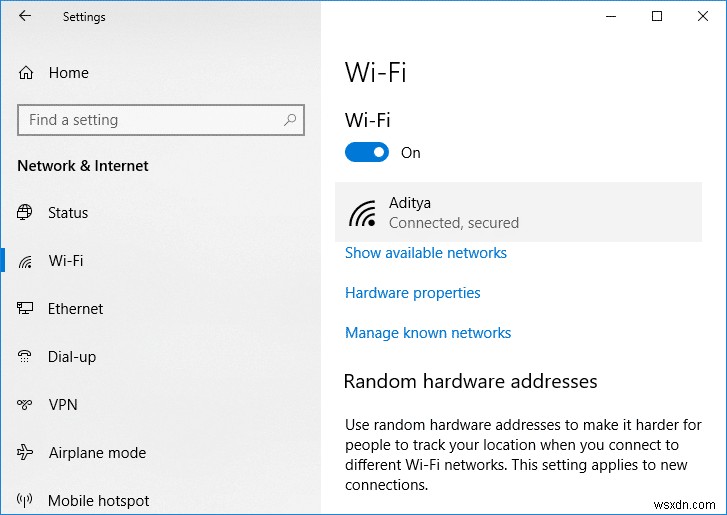Click the search magnifier icon
727x515 pixels.
(x=290, y=120)
